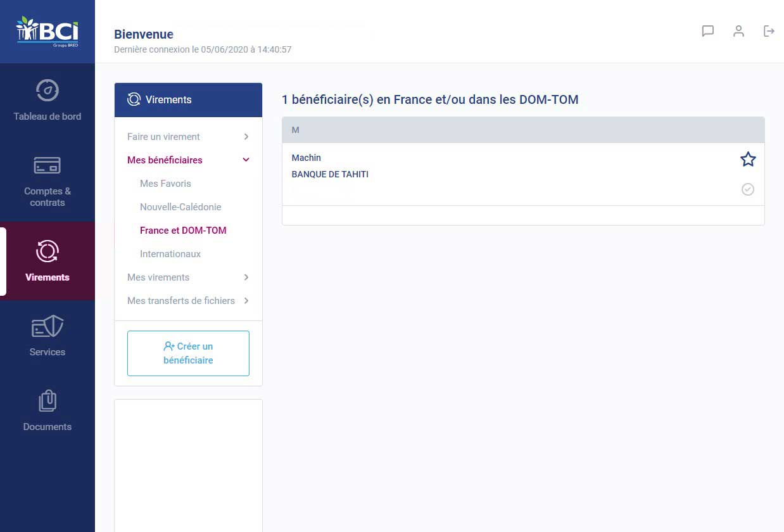
Task: Open the Services shield icon
Action: [x=47, y=327]
